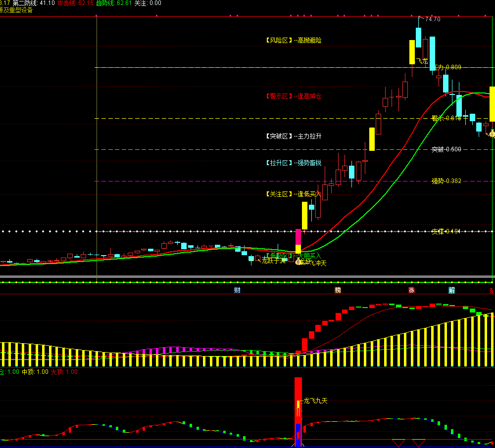Image resolution: width=495 pixels, height=448 pixels.
Task: Open the 解 unlock icon marker
Action: pos(451,290)
